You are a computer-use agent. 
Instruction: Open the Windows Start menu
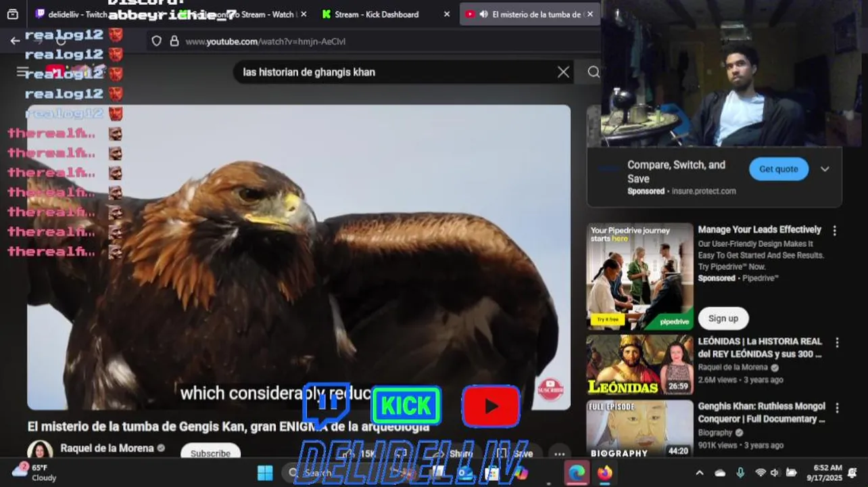click(266, 473)
